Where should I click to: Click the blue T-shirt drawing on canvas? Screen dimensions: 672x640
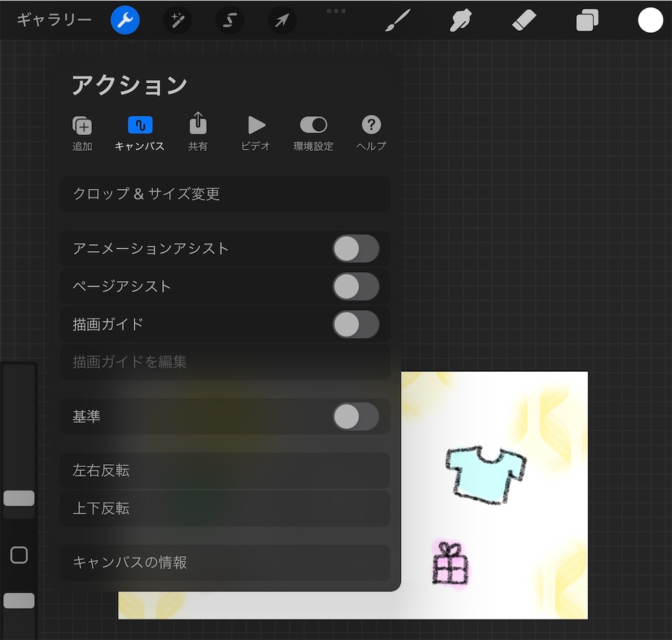(x=486, y=475)
